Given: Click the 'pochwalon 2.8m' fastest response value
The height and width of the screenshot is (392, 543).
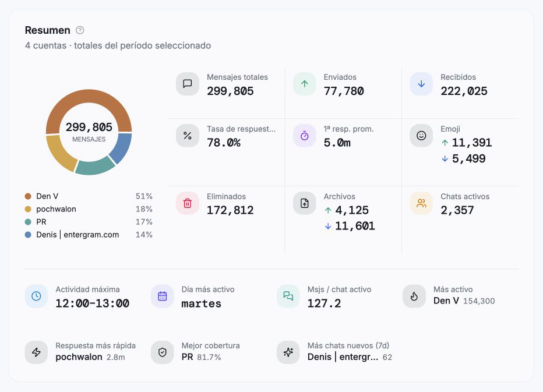Looking at the screenshot, I should click(x=90, y=357).
